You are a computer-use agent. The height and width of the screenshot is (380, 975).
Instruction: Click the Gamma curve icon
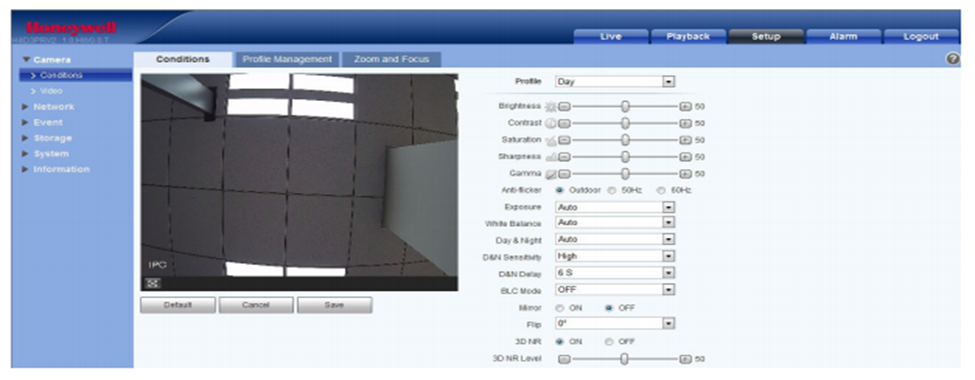tap(550, 174)
